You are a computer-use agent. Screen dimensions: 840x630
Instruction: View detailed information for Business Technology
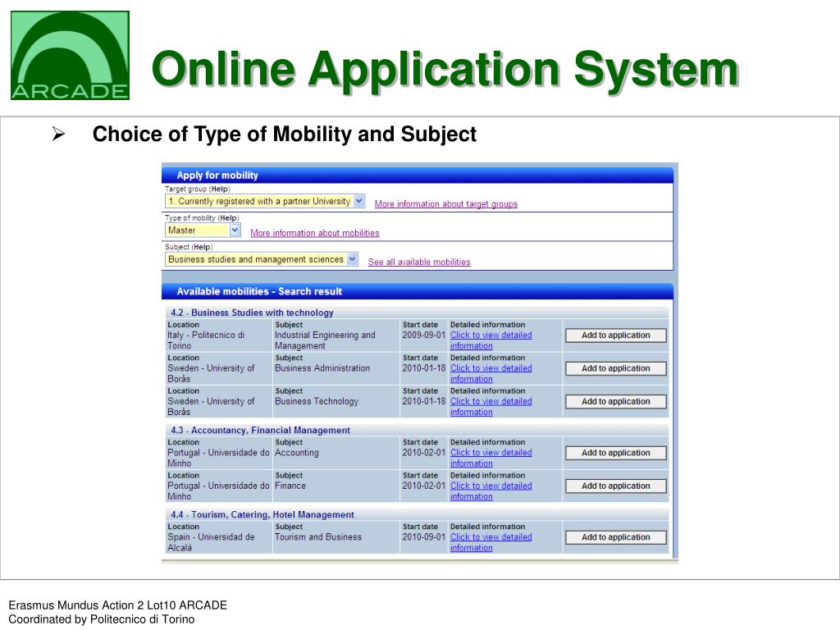[x=491, y=407]
